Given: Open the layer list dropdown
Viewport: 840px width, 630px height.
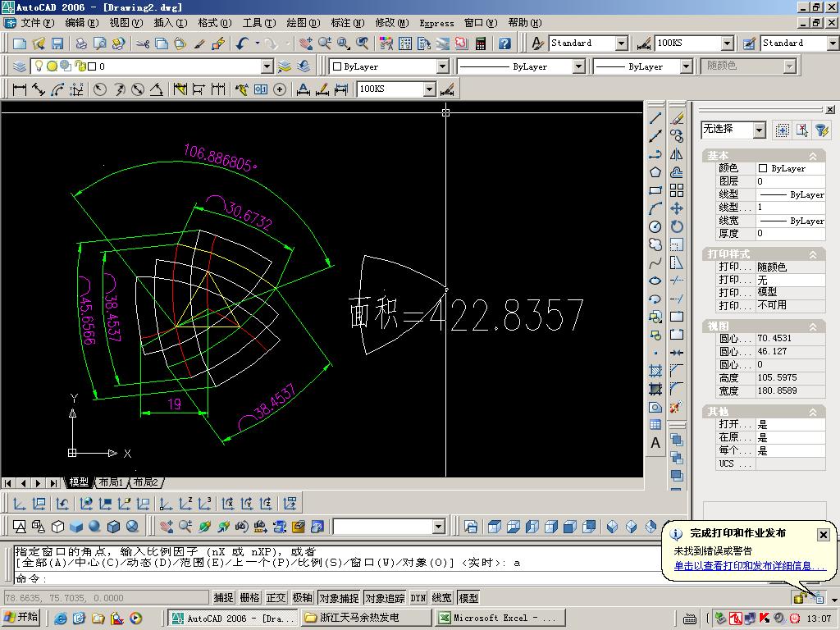Looking at the screenshot, I should click(x=267, y=66).
